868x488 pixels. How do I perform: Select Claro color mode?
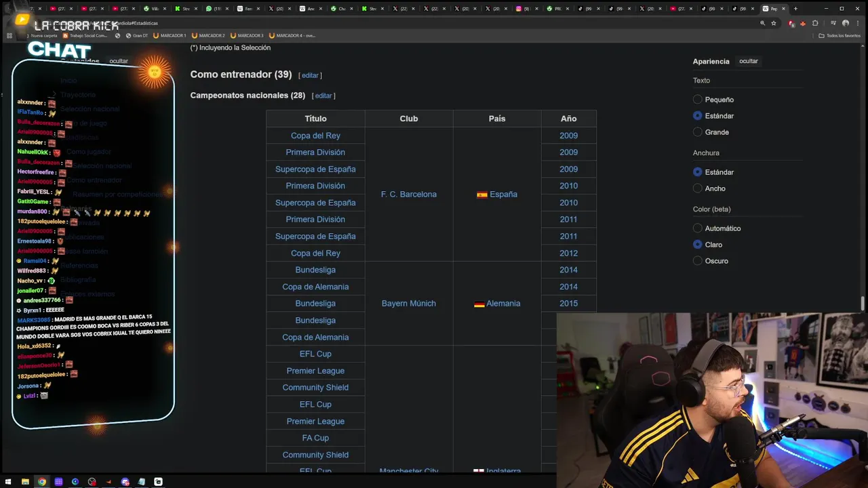[x=697, y=245]
